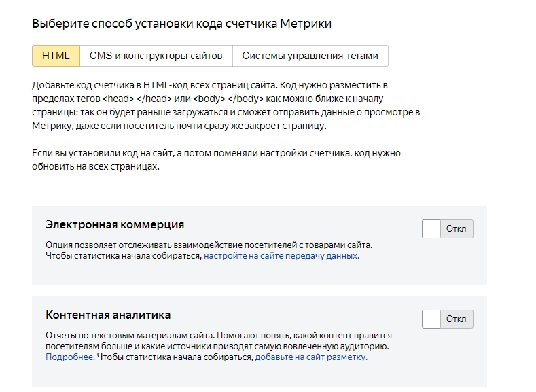Click the Контентная аналитика section heading

pyautogui.click(x=108, y=315)
